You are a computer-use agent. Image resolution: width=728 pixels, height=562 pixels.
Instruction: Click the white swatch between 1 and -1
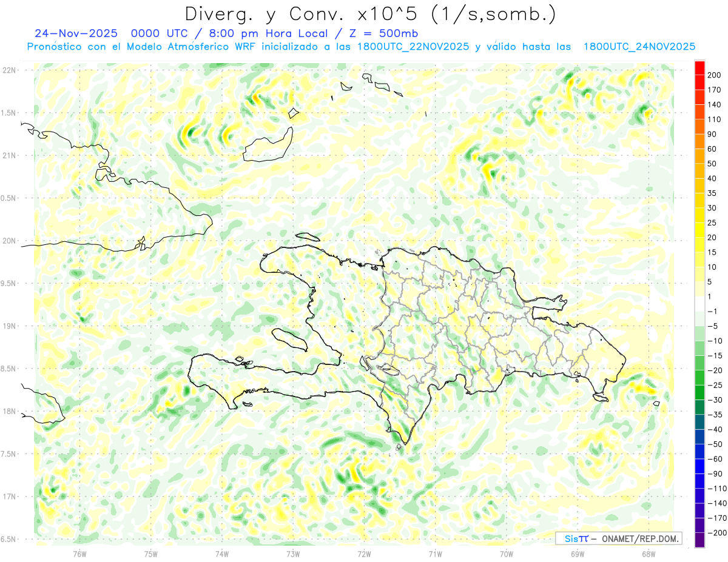pyautogui.click(x=699, y=304)
